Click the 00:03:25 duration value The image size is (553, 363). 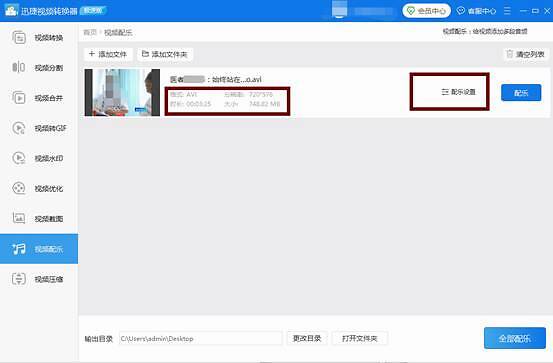click(199, 104)
